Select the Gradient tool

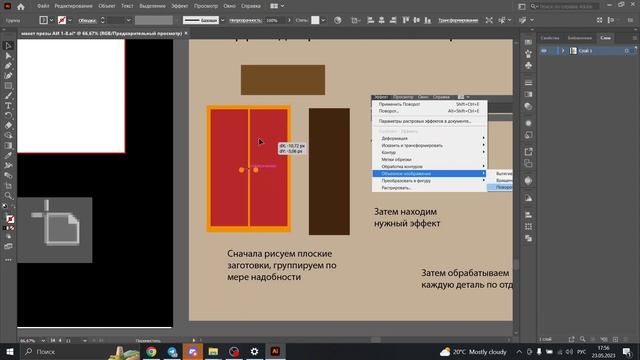8,145
